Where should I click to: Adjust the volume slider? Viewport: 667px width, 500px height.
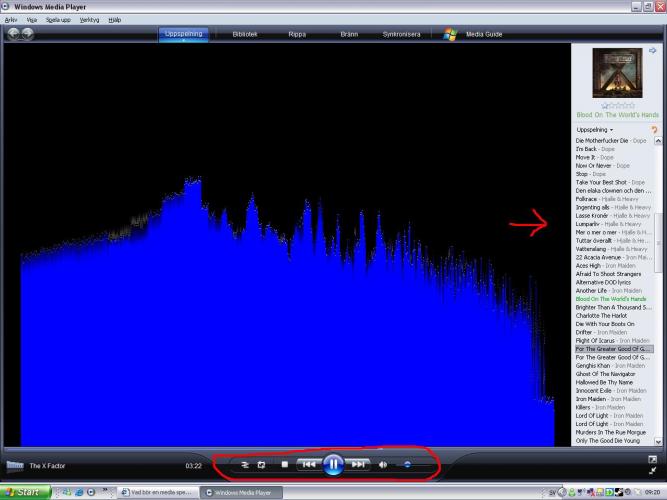(407, 465)
